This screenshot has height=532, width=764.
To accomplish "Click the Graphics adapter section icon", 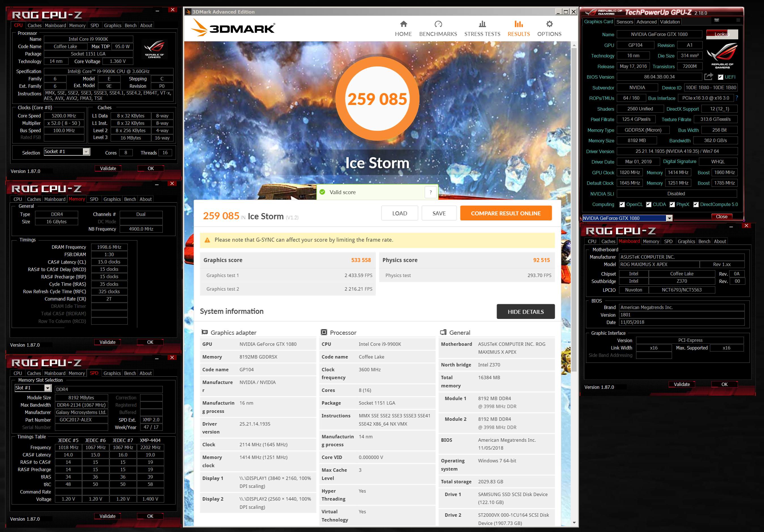I will pyautogui.click(x=205, y=332).
